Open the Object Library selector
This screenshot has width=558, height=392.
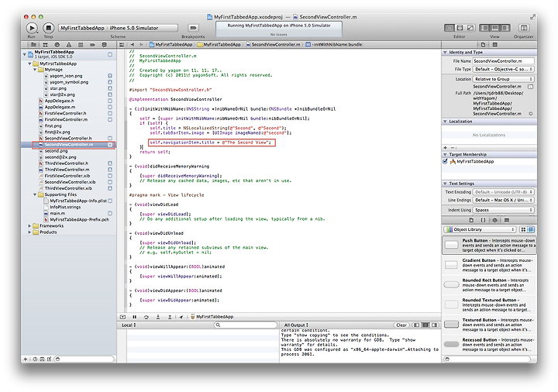[480, 230]
